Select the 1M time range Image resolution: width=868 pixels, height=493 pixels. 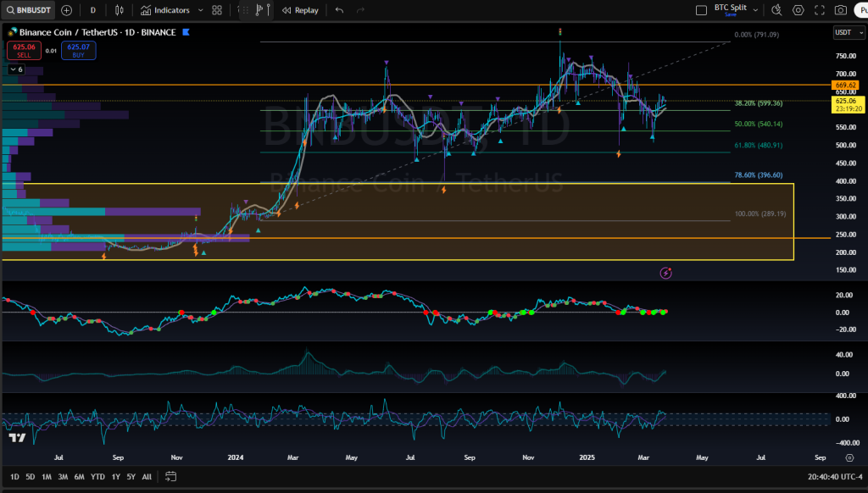(x=47, y=476)
